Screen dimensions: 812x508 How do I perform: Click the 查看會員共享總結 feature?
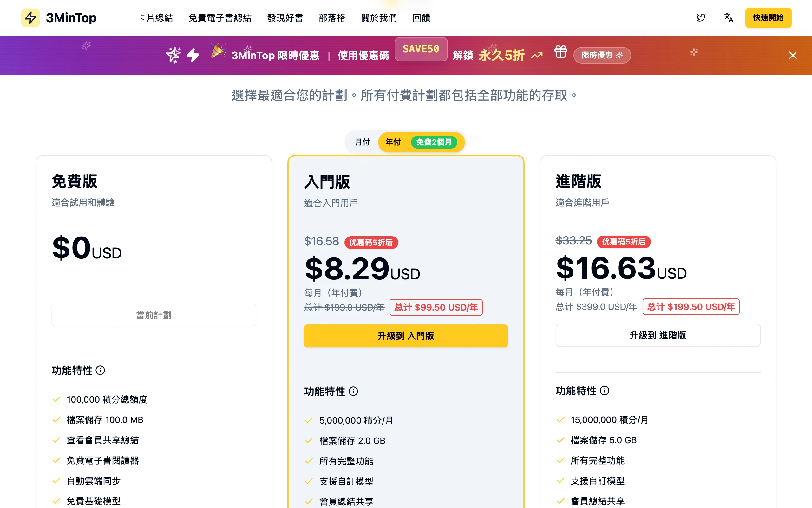pyautogui.click(x=103, y=440)
